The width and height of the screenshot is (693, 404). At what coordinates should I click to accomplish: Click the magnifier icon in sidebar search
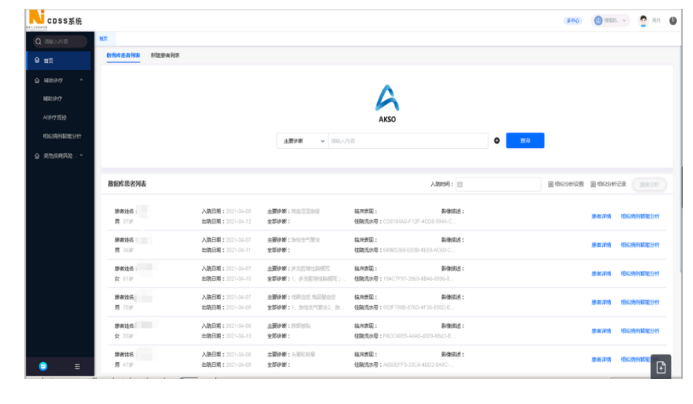38,42
